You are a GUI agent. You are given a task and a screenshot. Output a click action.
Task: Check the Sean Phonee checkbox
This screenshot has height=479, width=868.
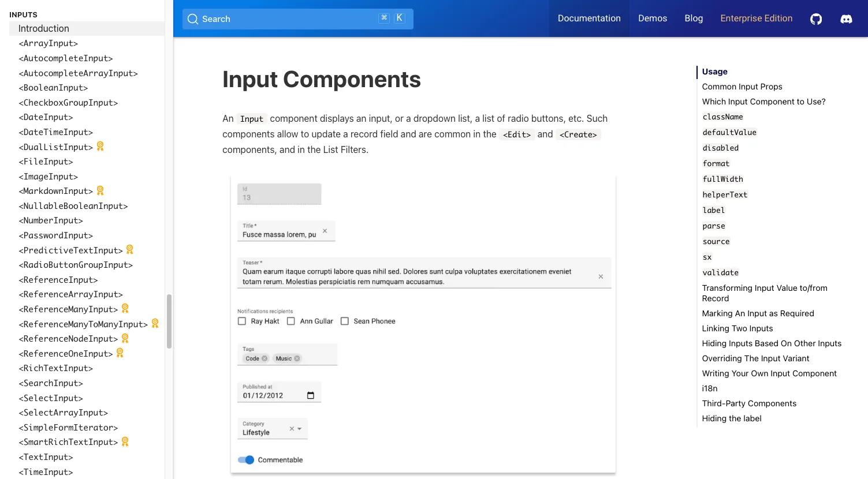[345, 321]
